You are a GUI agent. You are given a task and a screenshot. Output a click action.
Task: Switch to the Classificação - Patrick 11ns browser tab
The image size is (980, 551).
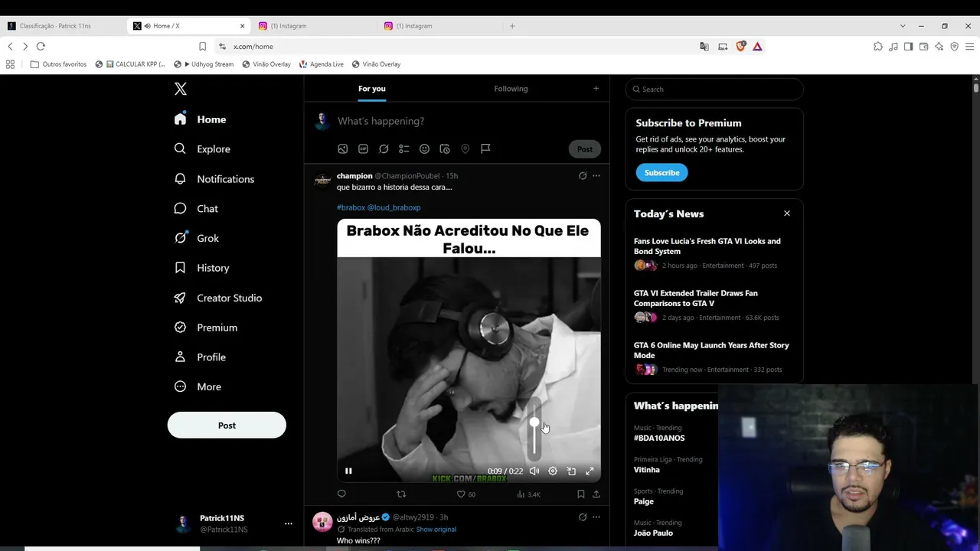64,26
